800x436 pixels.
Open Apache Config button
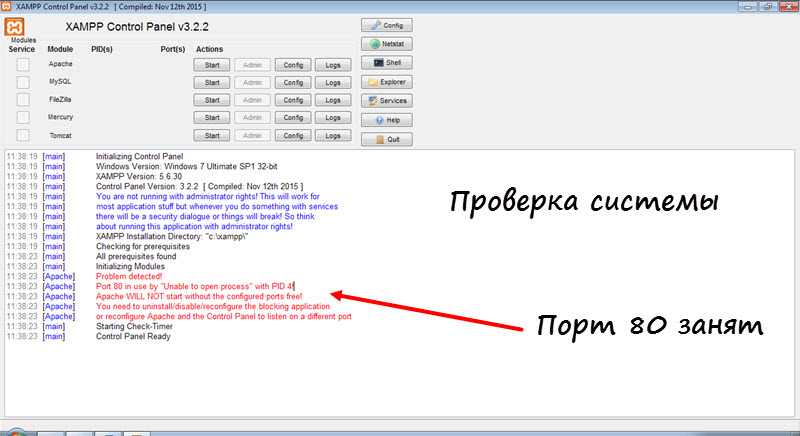(293, 65)
